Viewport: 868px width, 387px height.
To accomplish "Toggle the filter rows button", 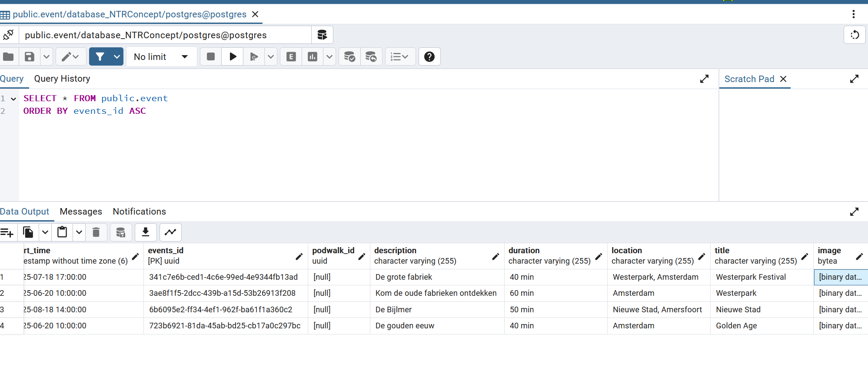I will pyautogui.click(x=100, y=57).
